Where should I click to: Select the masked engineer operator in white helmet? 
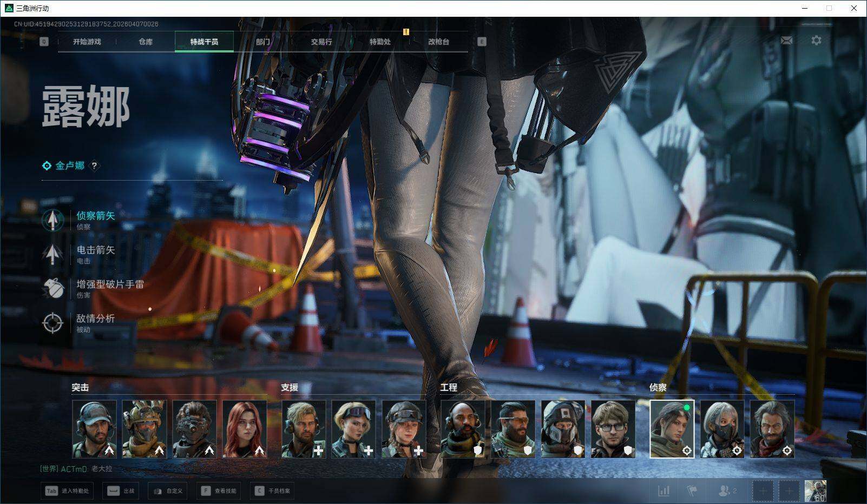pyautogui.click(x=563, y=429)
